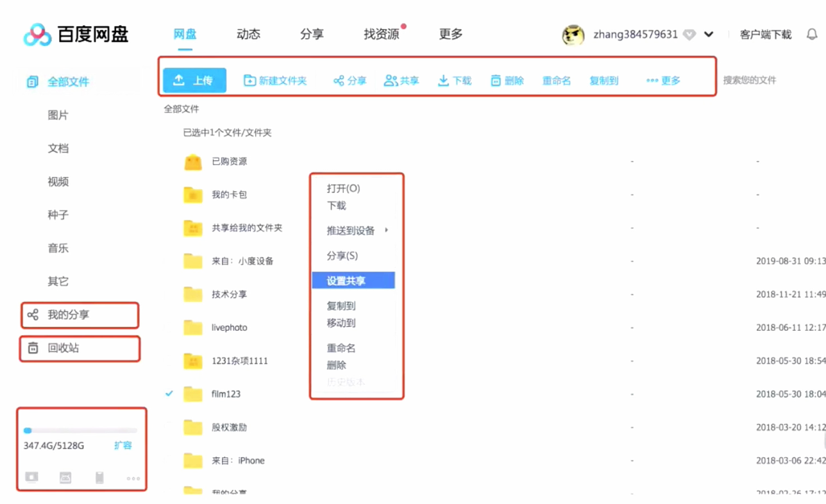Select 文档 category in sidebar
This screenshot has height=504, width=826.
[58, 149]
